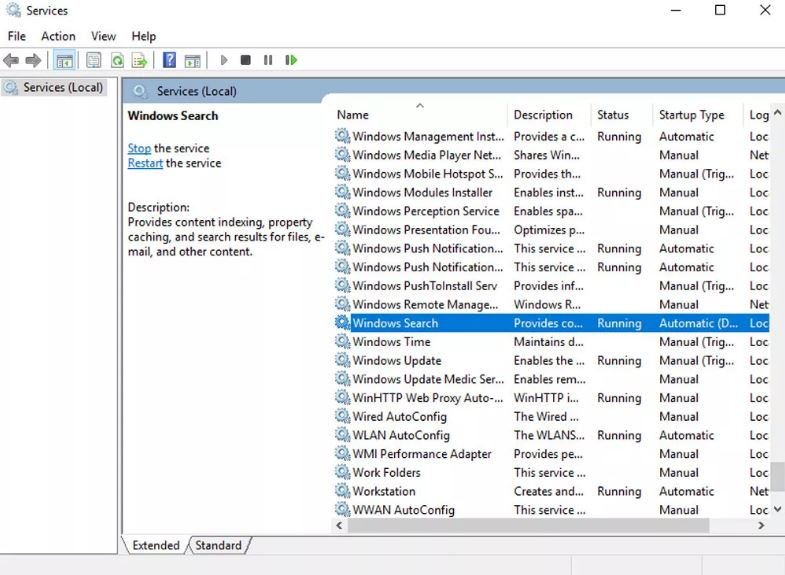Click the Stop the service link
This screenshot has width=785, height=575.
pyautogui.click(x=139, y=148)
